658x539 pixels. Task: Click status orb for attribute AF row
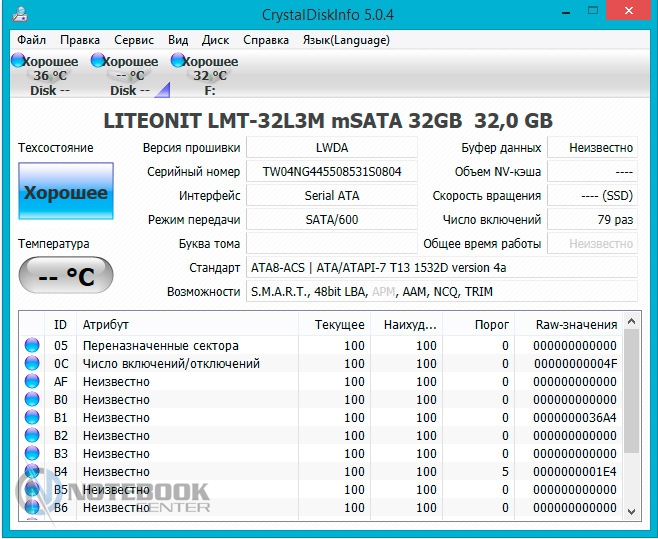[x=32, y=382]
